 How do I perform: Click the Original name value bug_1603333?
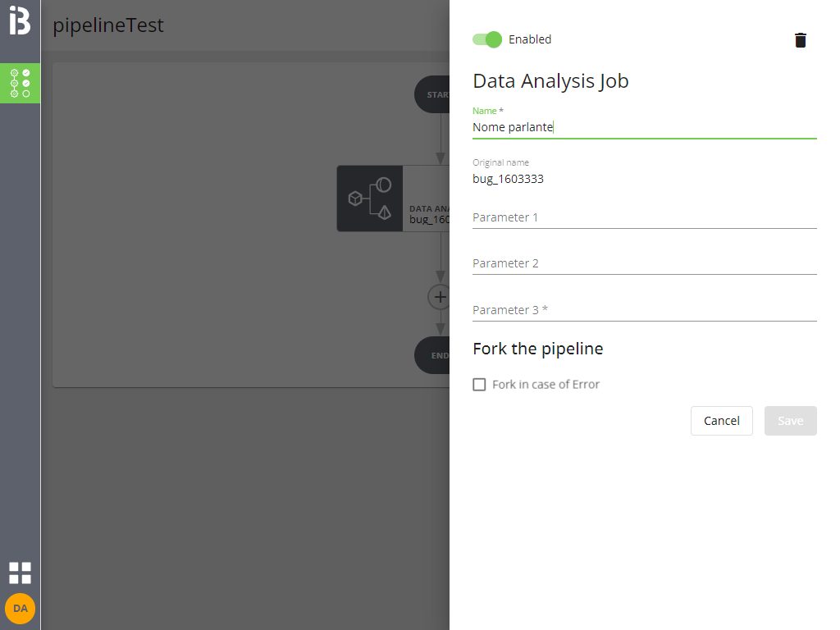click(x=508, y=179)
